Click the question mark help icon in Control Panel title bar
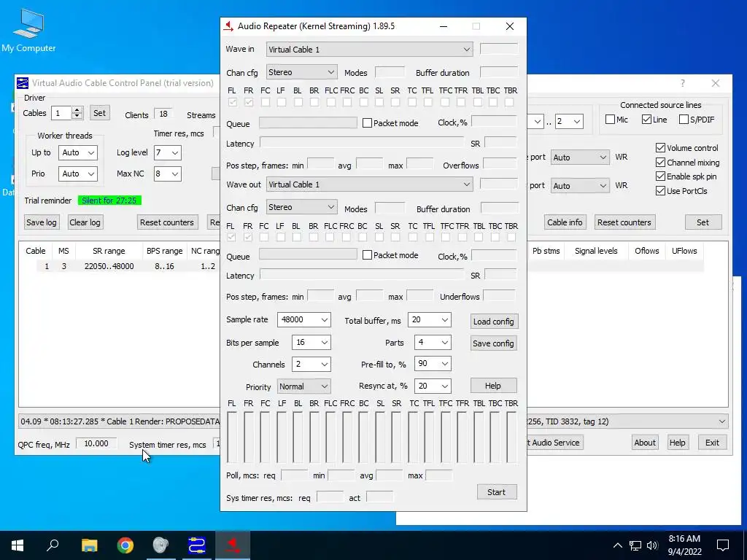Viewport: 747px width, 560px height. 682,83
